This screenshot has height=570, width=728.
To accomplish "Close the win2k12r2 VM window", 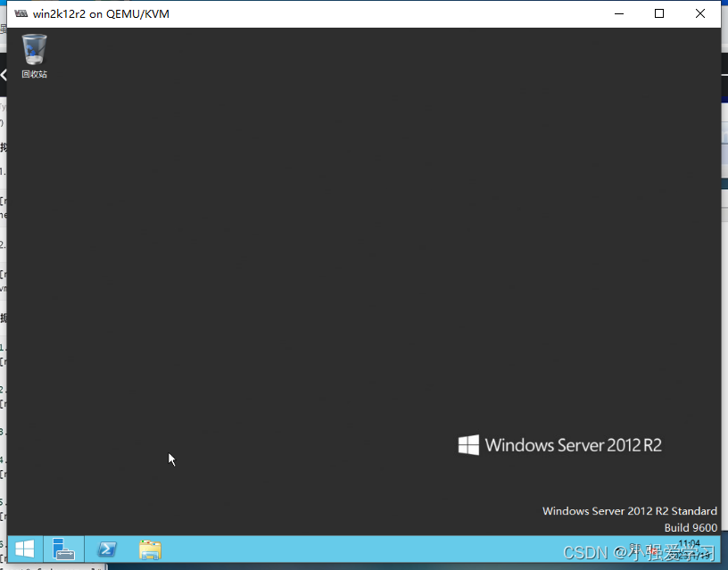I will click(699, 13).
